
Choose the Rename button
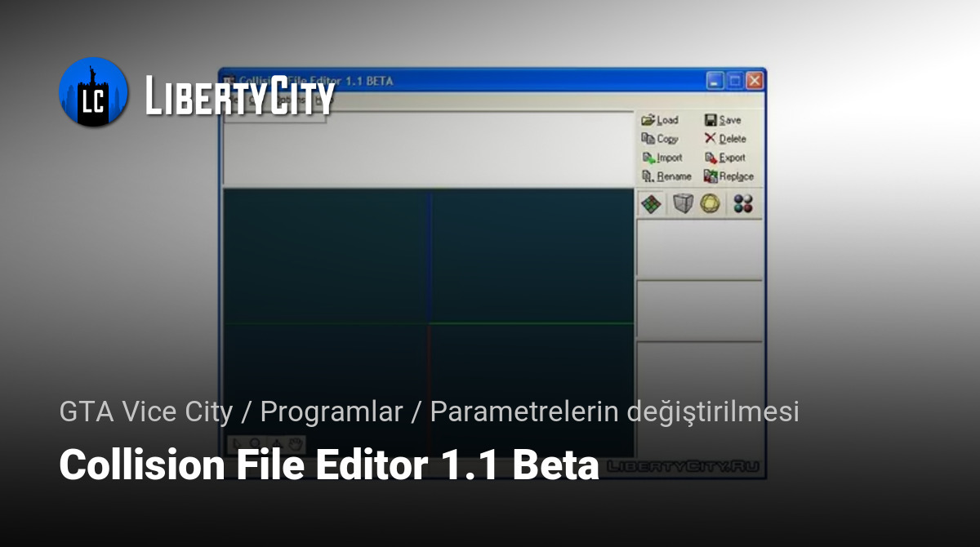click(666, 176)
